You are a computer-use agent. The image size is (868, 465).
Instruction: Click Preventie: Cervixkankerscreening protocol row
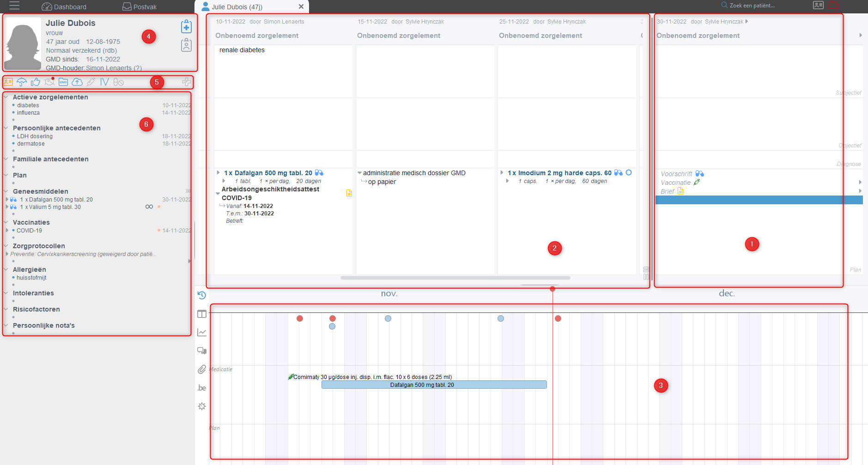(83, 254)
